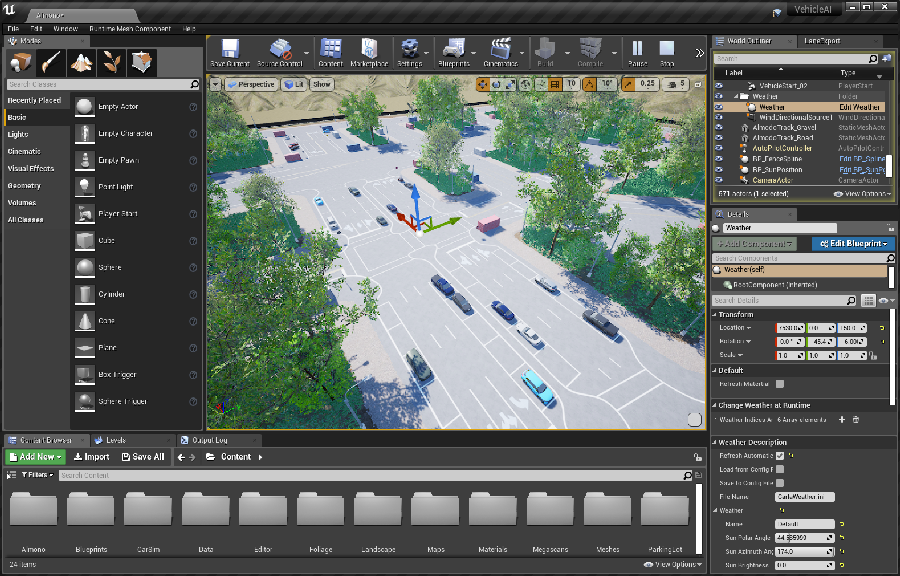
Task: Enable the Load from Config File checkbox
Action: pos(780,469)
